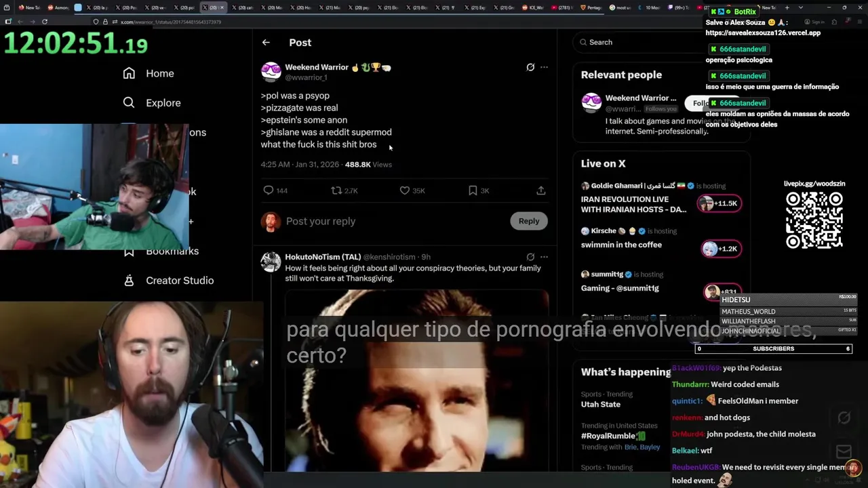Click the browser address bar URL

tap(171, 22)
